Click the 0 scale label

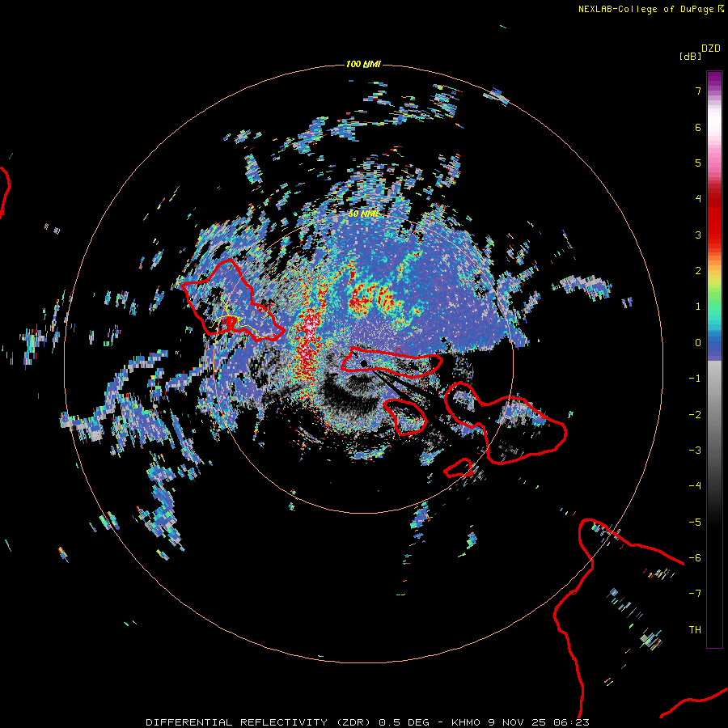coord(698,343)
